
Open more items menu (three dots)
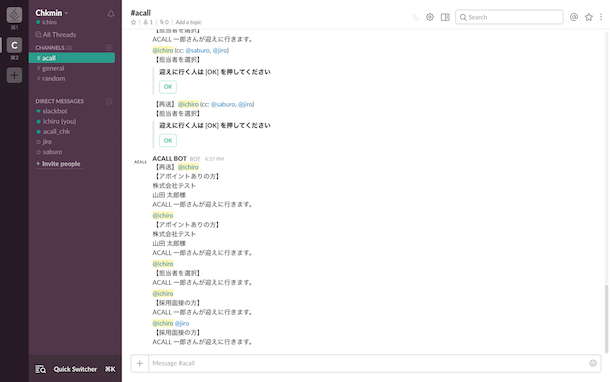point(601,17)
